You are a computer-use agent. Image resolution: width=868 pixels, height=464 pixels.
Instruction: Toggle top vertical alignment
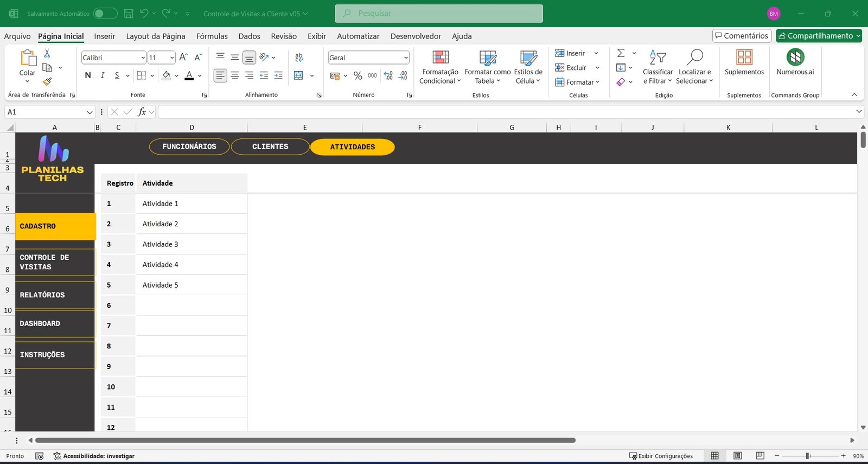click(220, 57)
